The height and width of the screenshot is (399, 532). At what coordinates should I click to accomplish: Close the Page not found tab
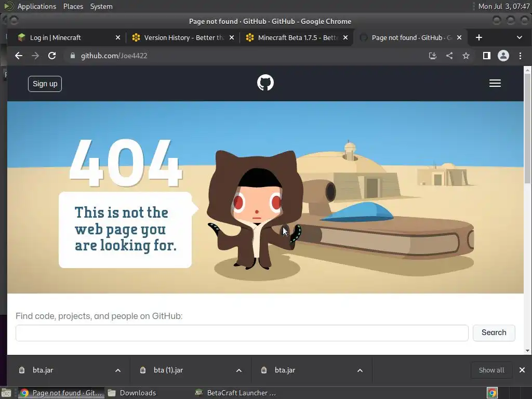pos(459,37)
